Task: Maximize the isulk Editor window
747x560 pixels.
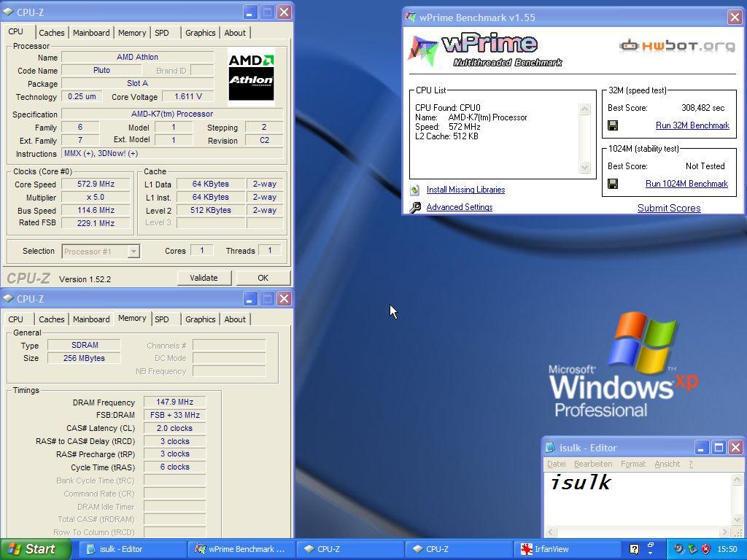Action: (719, 448)
